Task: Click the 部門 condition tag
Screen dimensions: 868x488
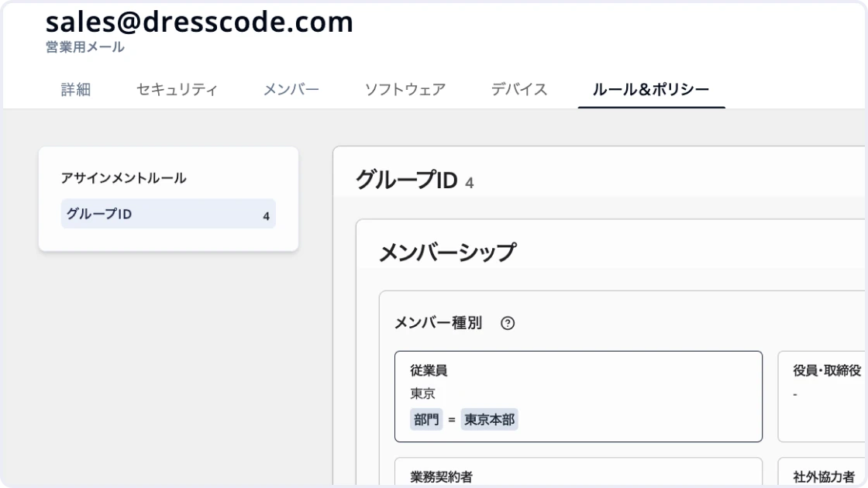Action: (426, 420)
